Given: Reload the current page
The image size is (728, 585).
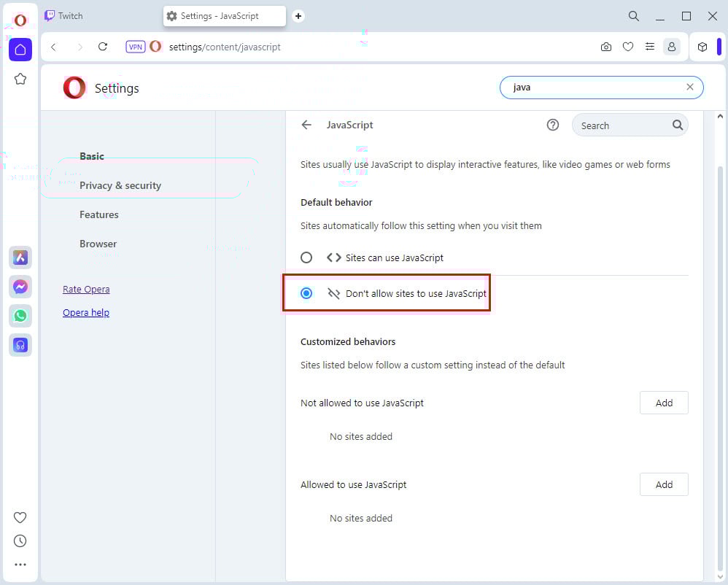Looking at the screenshot, I should [x=103, y=47].
